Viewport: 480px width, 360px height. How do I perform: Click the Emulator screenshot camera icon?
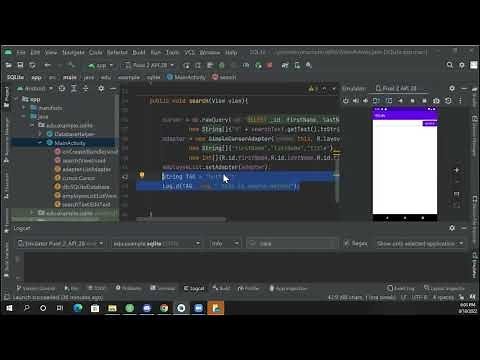pyautogui.click(x=436, y=100)
